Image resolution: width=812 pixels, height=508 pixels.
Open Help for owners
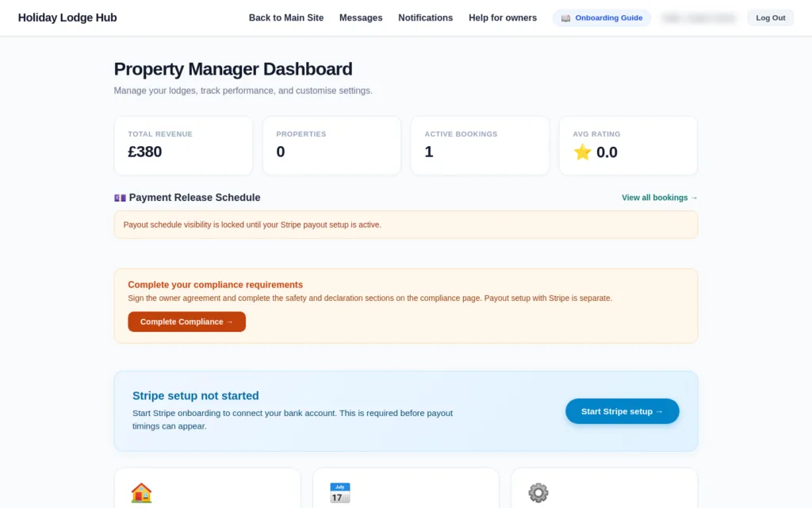coord(502,17)
